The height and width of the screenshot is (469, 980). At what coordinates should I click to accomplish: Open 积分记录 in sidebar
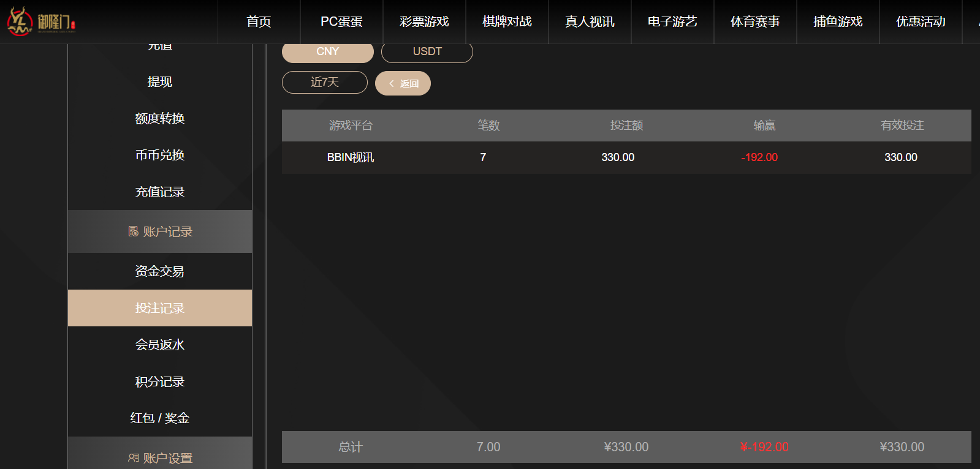pyautogui.click(x=160, y=381)
